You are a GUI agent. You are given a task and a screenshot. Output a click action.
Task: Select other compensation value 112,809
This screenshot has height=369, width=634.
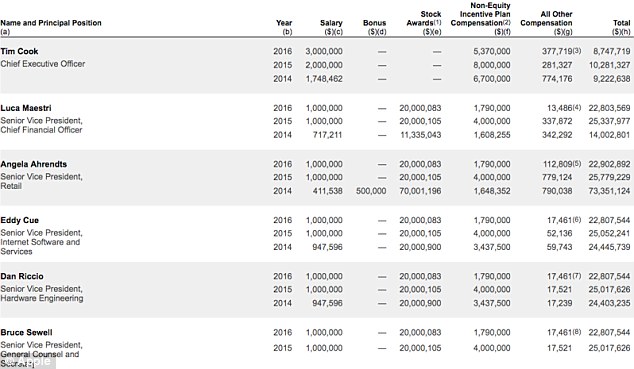tap(558, 164)
